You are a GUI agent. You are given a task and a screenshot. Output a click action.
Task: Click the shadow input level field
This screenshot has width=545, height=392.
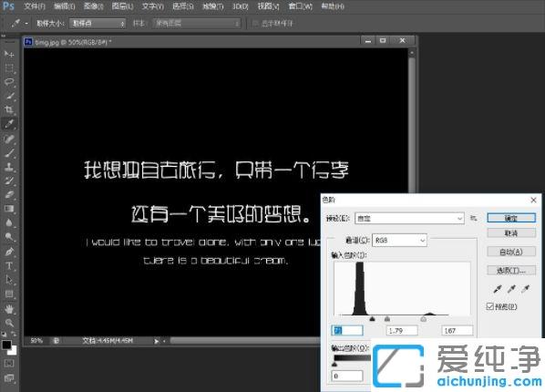[x=347, y=330]
